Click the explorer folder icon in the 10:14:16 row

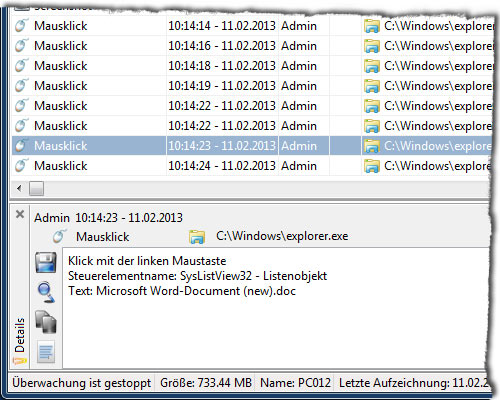coord(372,46)
